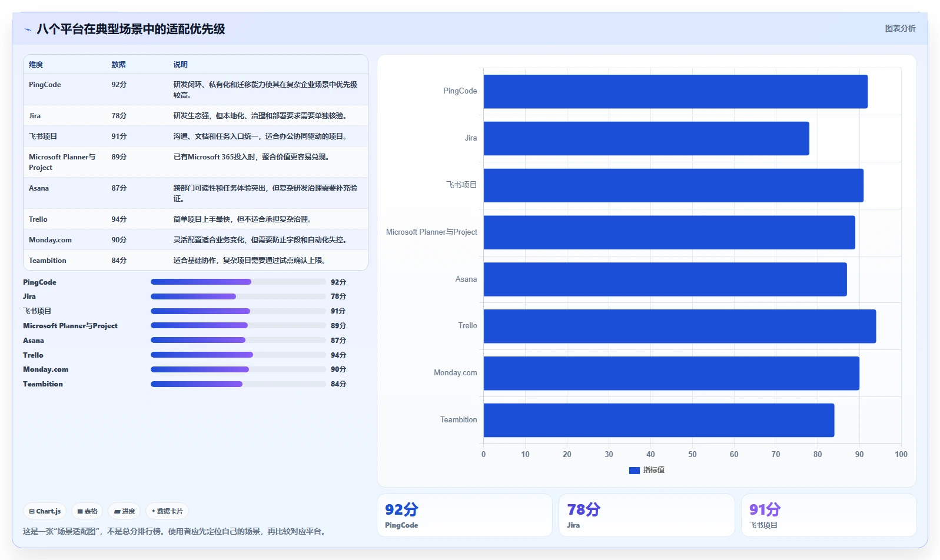Screen dimensions: 940x560
Task: Click the 84分 cell in Teambition table row
Action: click(119, 261)
